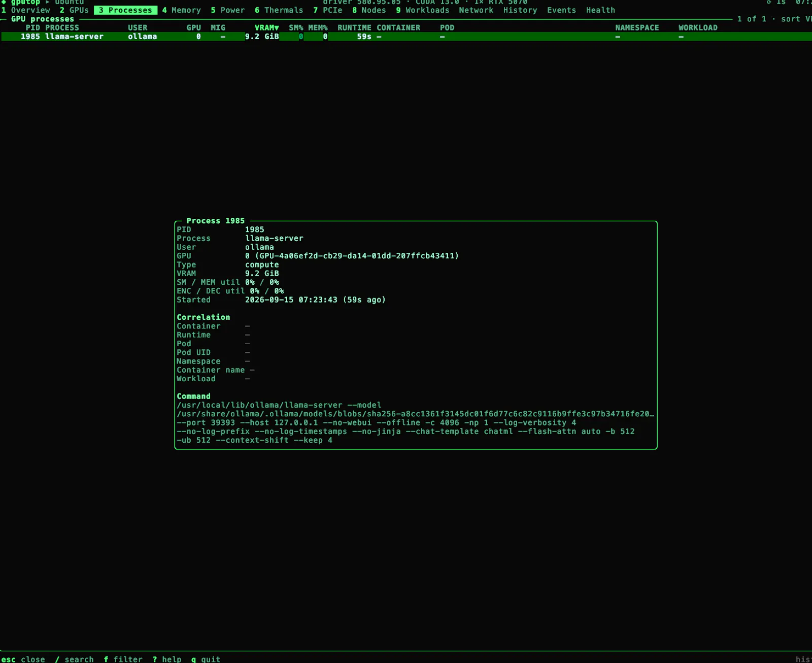The width and height of the screenshot is (812, 663).
Task: Click the CONTAINER column header
Action: pyautogui.click(x=398, y=28)
